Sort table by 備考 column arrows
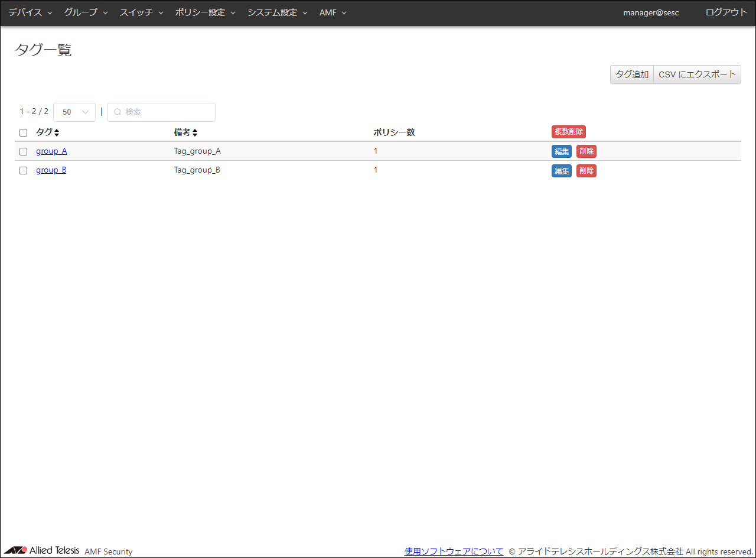The image size is (756, 558). (x=194, y=132)
